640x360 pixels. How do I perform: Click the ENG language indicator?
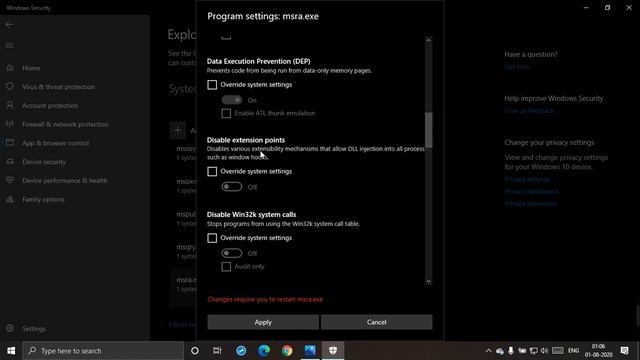pos(573,351)
